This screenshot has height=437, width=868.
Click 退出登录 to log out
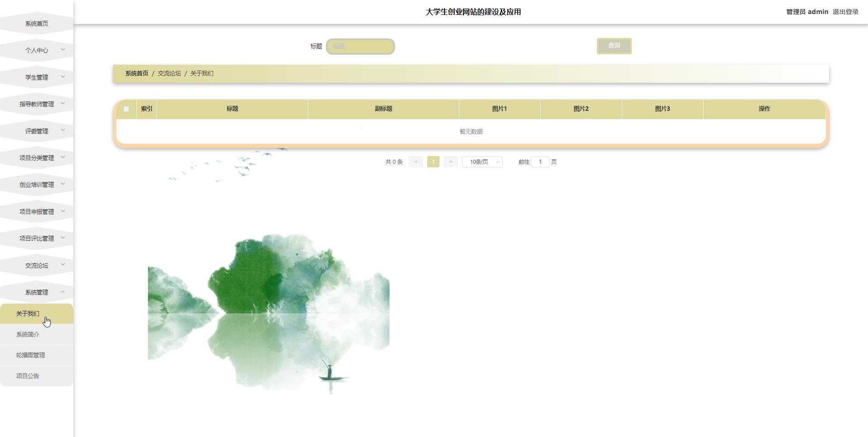tap(845, 12)
